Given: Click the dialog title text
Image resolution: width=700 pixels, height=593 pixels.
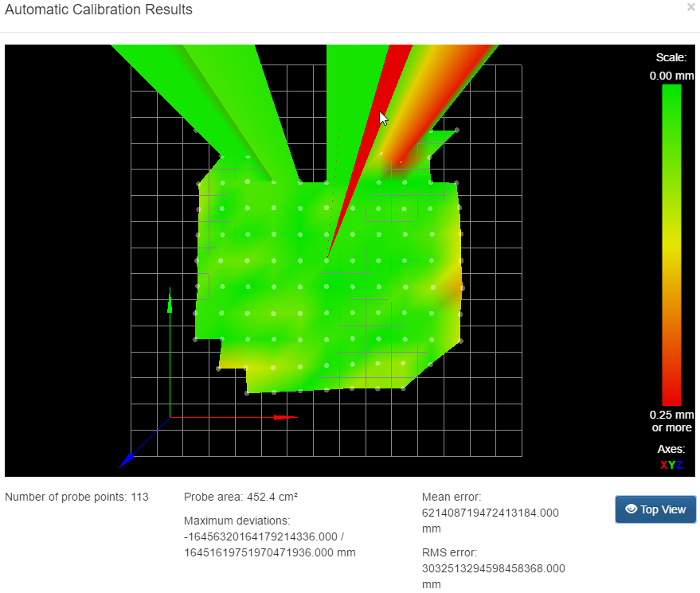Looking at the screenshot, I should (x=99, y=10).
